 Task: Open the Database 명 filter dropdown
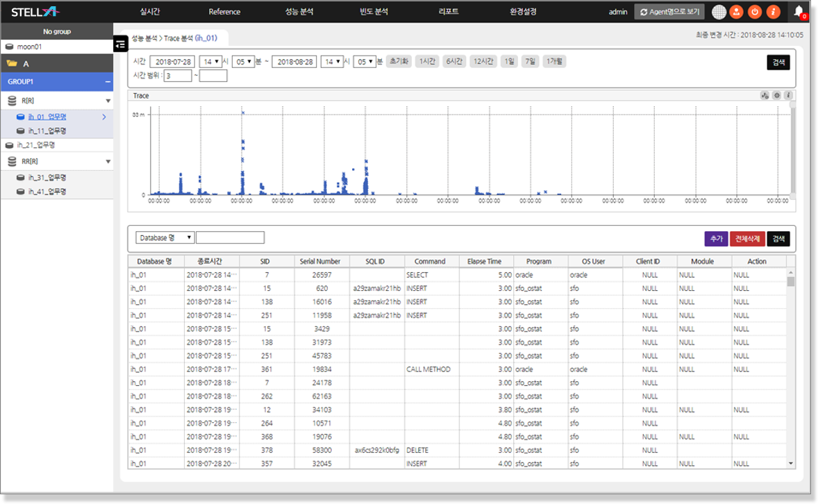pos(165,238)
